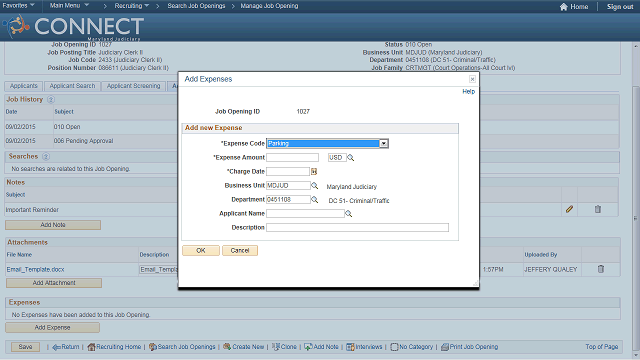
Task: Click the Print Job Opening icon
Action: pos(444,347)
